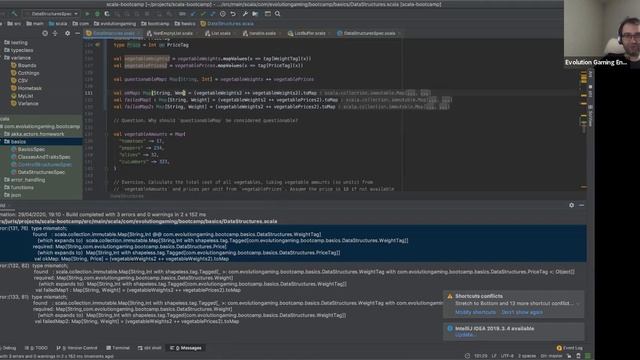Open ControlStructuresSpec in project tree
Screen dimensions: 640x360
pos(41,164)
